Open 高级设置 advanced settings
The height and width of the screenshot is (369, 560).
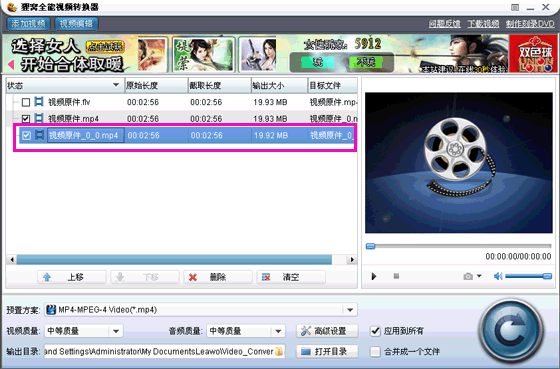(x=327, y=331)
